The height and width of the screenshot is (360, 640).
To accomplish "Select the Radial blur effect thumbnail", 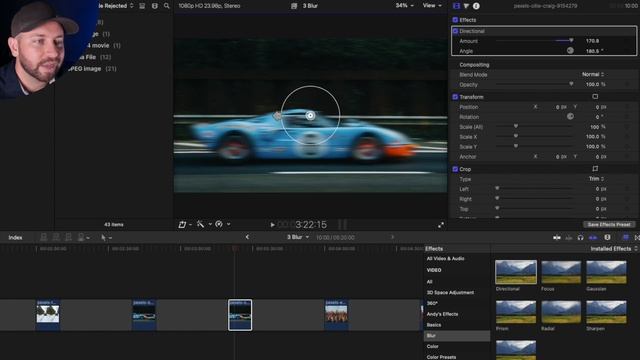I will coord(561,311).
